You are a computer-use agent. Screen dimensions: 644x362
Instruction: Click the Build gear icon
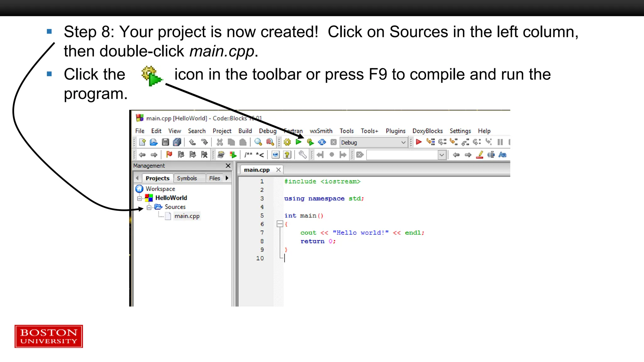click(x=287, y=142)
